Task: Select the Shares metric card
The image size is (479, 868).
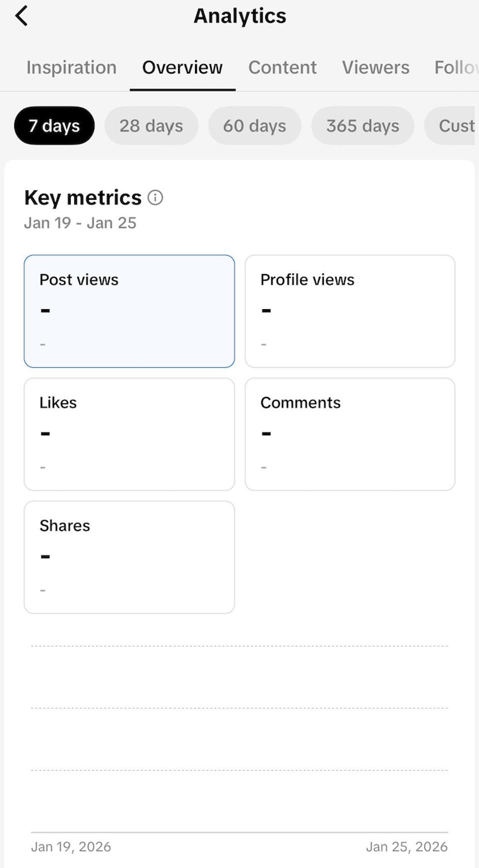Action: (129, 557)
